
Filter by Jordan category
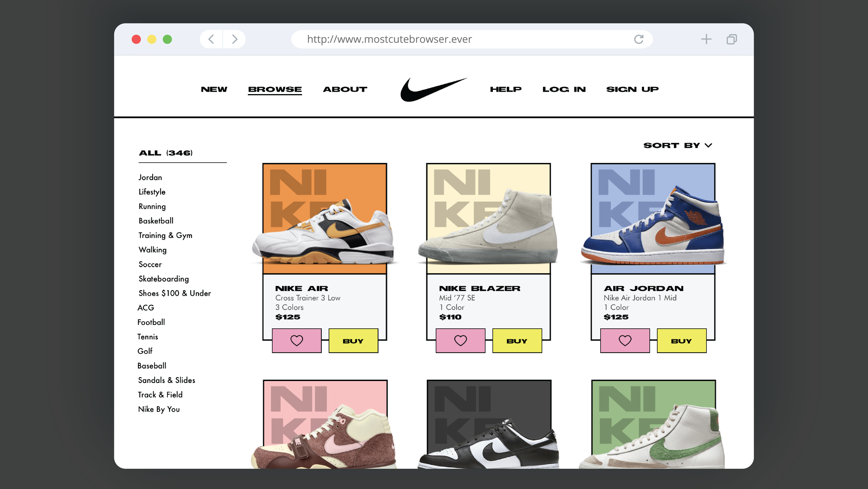tap(150, 177)
